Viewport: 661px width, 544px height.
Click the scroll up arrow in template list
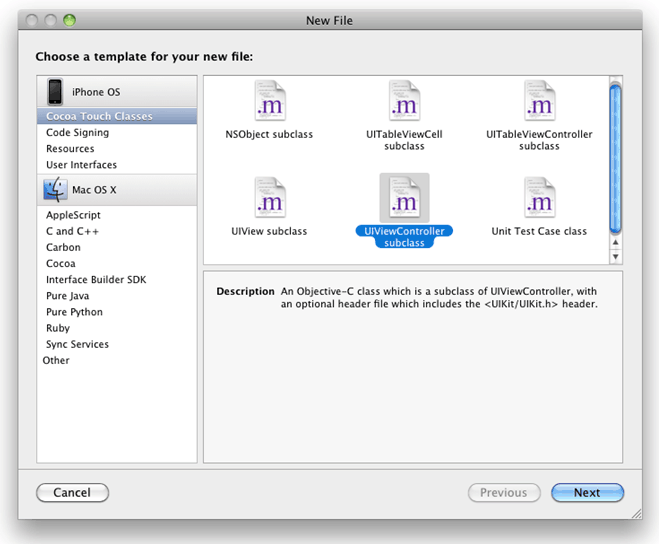pos(615,242)
